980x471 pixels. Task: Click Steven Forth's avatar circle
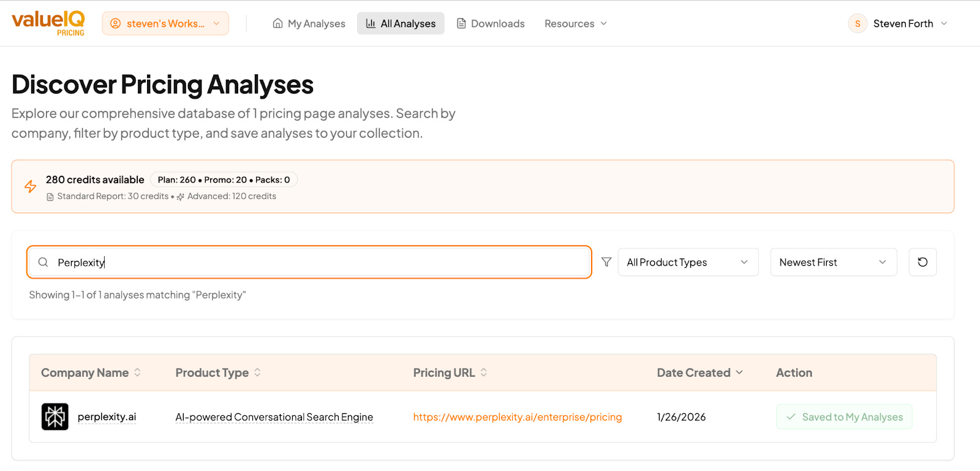pyautogui.click(x=858, y=24)
